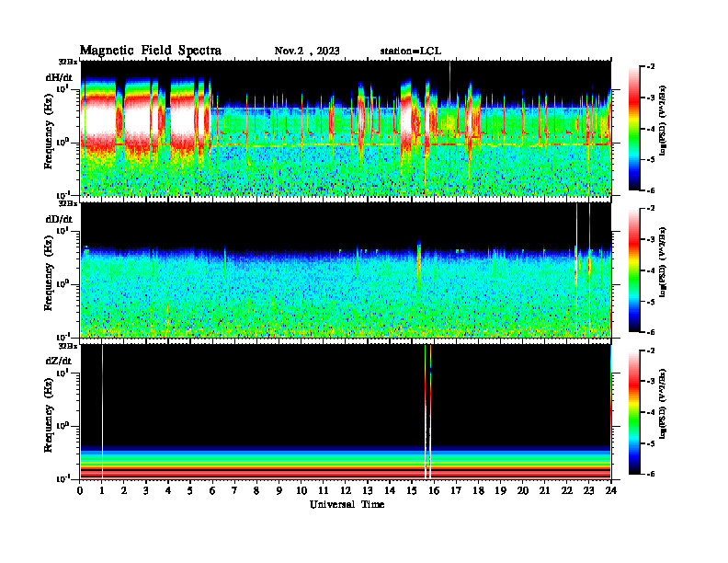Click hour tick "12" on Universal Time axis
Screen dimensions: 728x563
point(346,490)
